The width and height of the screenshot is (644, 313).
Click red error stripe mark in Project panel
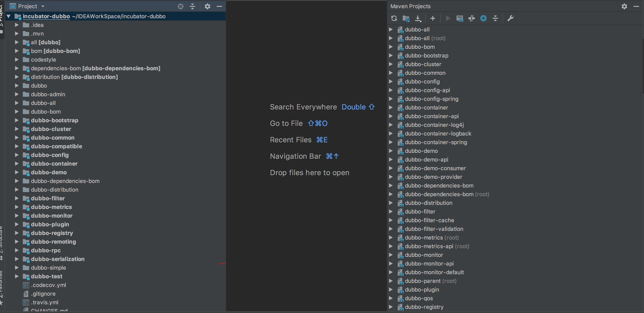222,263
